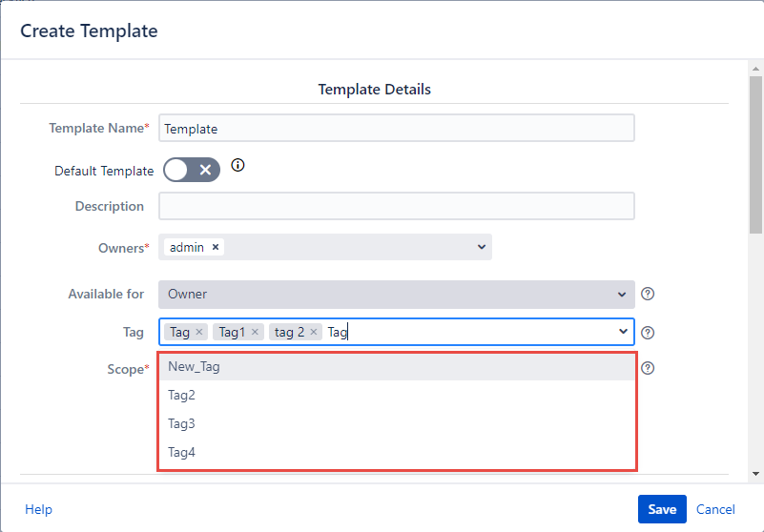
Task: Collapse the Tag dropdown arrow
Action: click(624, 332)
